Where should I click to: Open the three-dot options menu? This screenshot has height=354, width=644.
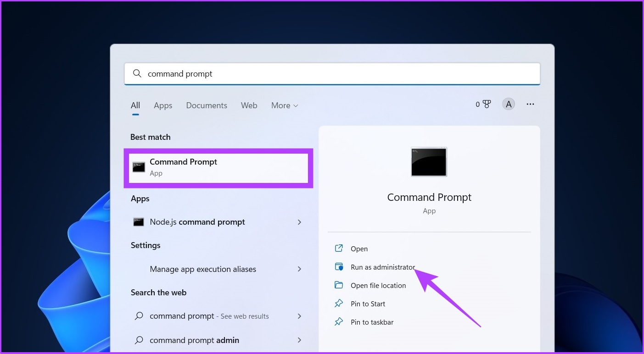[x=530, y=105]
